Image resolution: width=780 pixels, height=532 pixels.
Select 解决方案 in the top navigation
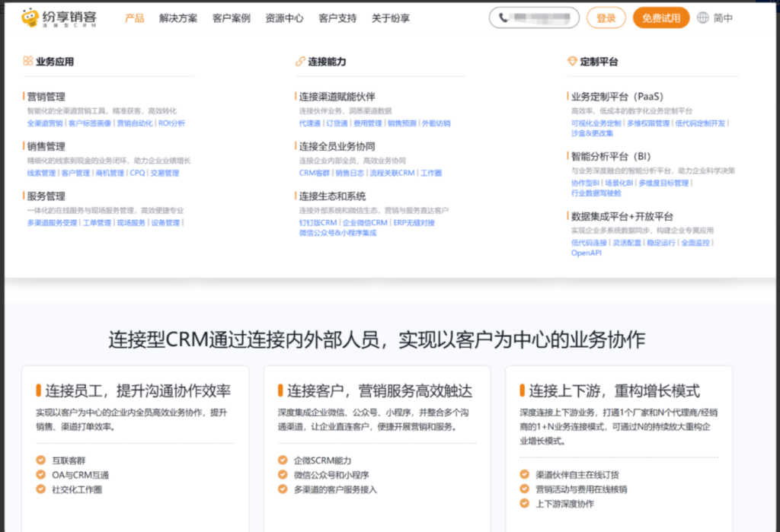(178, 18)
